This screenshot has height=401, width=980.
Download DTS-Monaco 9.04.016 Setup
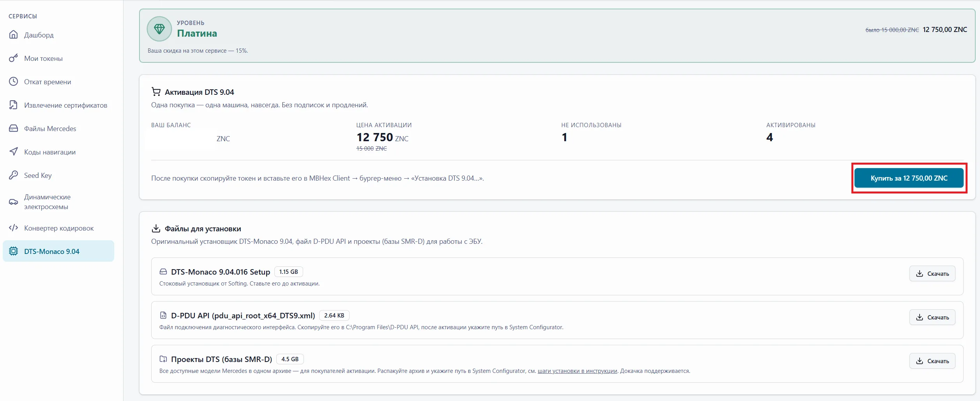point(932,273)
